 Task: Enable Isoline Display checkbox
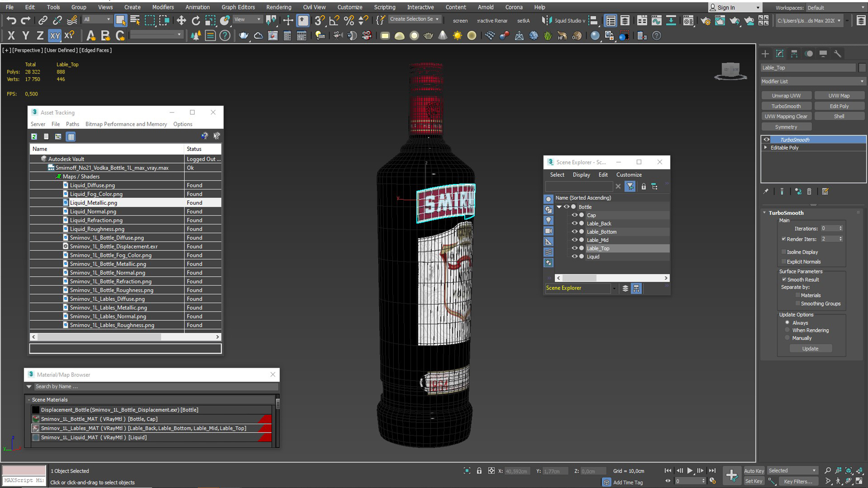pos(783,252)
